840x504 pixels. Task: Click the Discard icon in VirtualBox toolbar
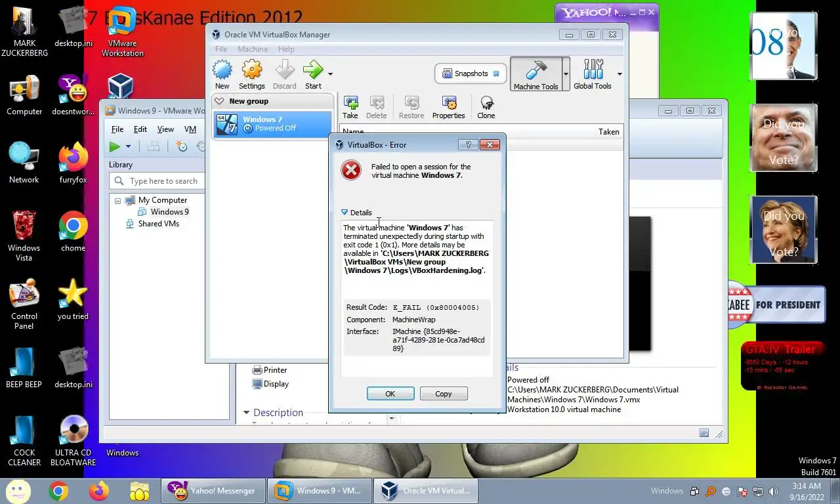[285, 74]
